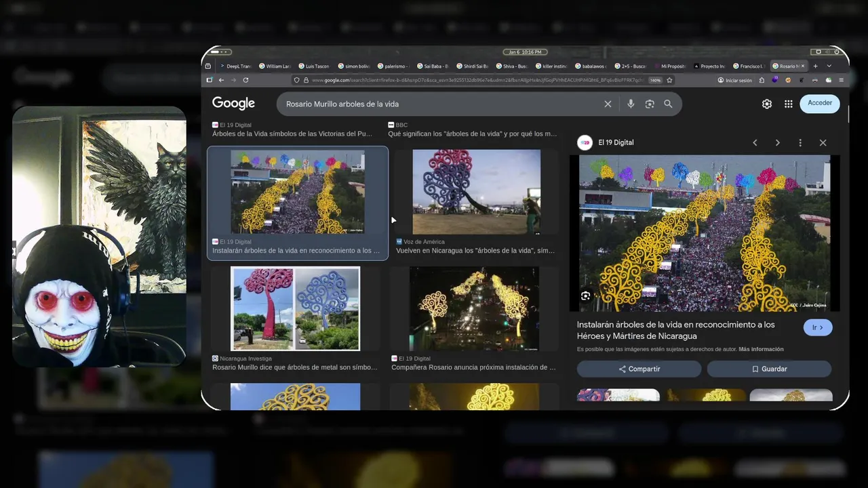Select the Voz de América tree thumbnail
The width and height of the screenshot is (868, 488).
click(x=477, y=192)
